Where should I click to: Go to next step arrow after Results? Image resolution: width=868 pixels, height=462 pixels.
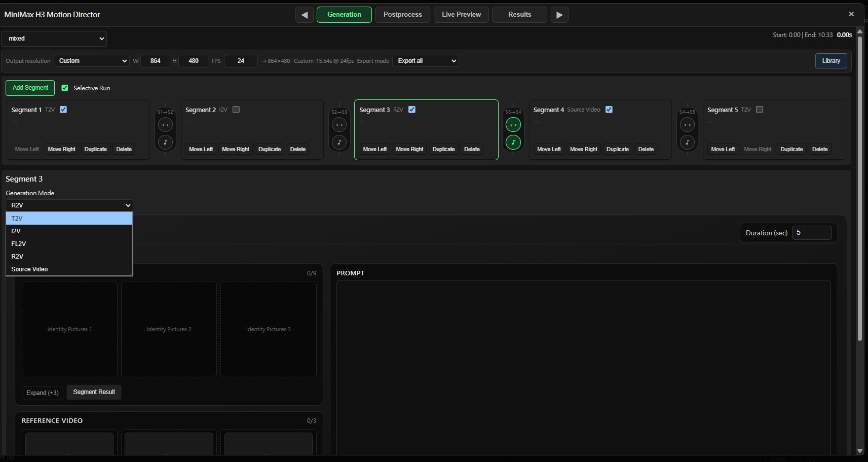[x=559, y=15]
